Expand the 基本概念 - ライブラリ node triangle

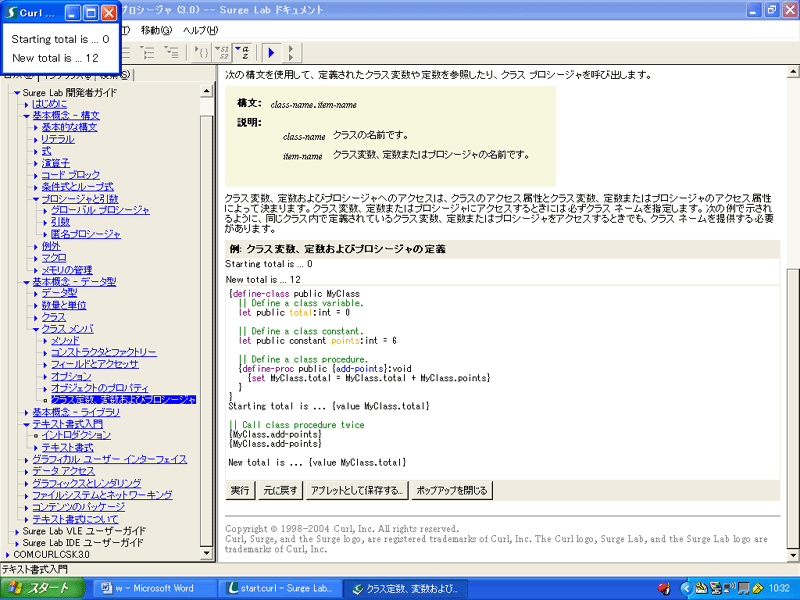click(27, 412)
